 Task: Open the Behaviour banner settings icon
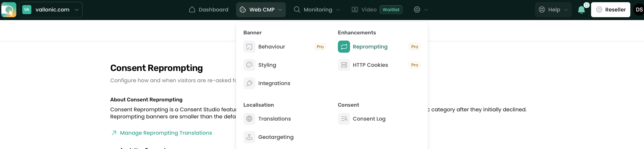click(x=249, y=47)
